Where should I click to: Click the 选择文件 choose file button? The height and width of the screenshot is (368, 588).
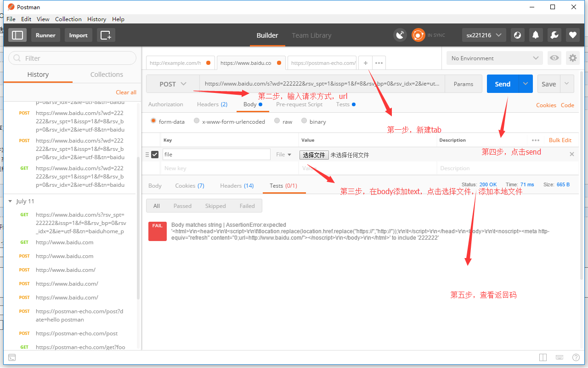[314, 155]
